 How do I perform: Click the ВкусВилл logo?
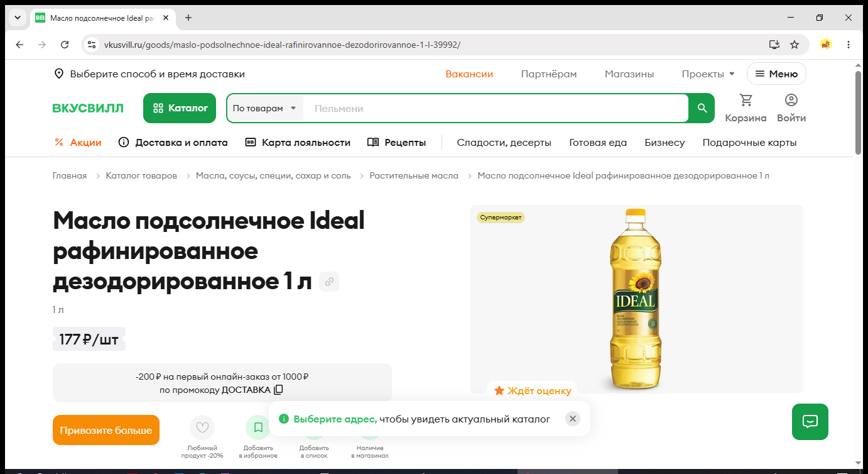pos(88,108)
